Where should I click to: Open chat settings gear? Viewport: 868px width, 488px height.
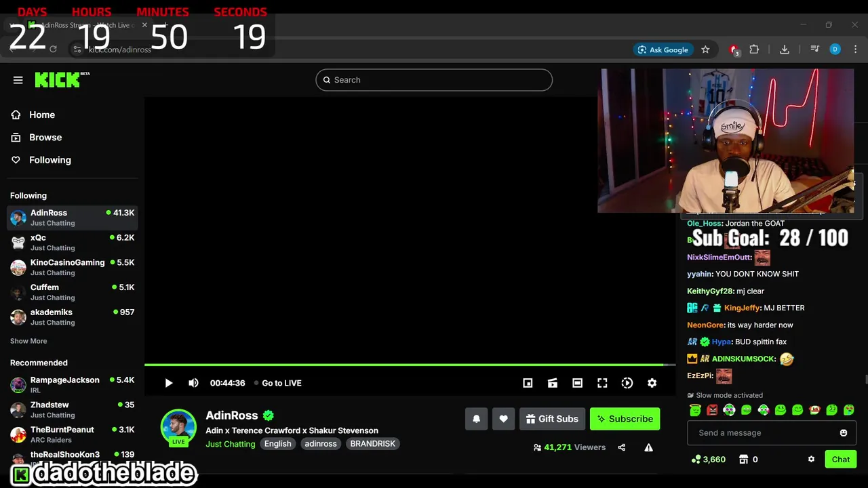coord(811,460)
